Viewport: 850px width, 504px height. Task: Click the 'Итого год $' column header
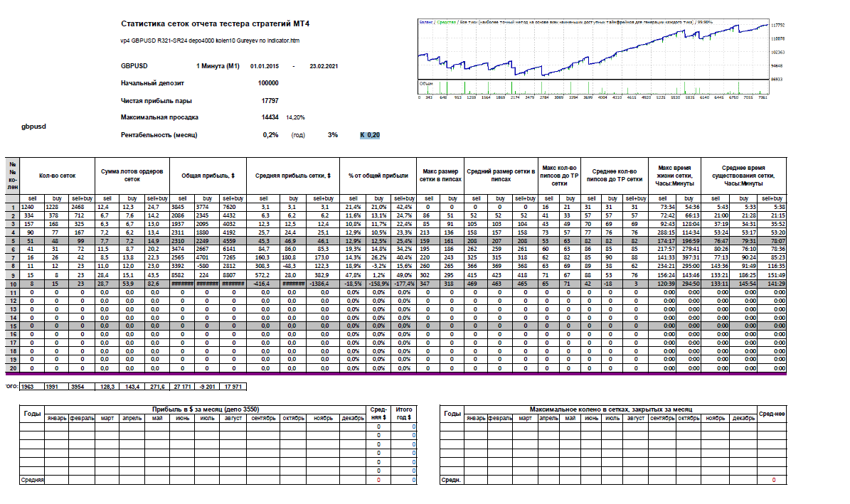404,414
